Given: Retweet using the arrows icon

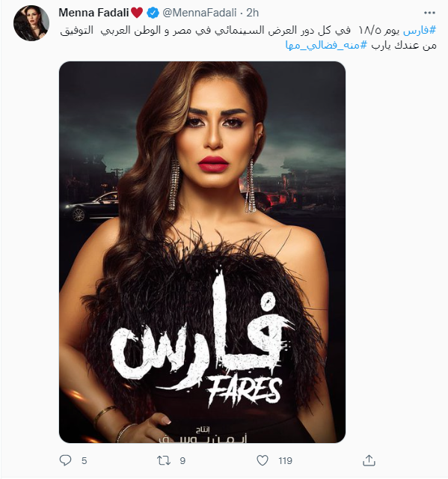Looking at the screenshot, I should 164,460.
